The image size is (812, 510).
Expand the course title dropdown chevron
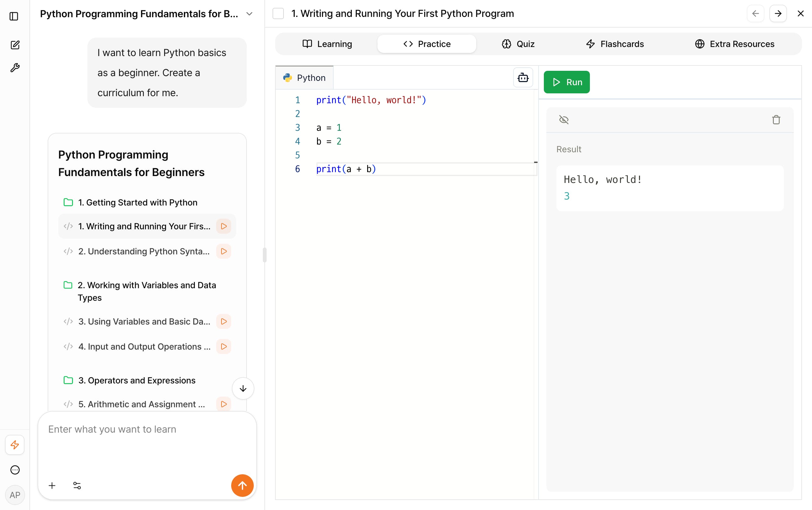(x=249, y=14)
